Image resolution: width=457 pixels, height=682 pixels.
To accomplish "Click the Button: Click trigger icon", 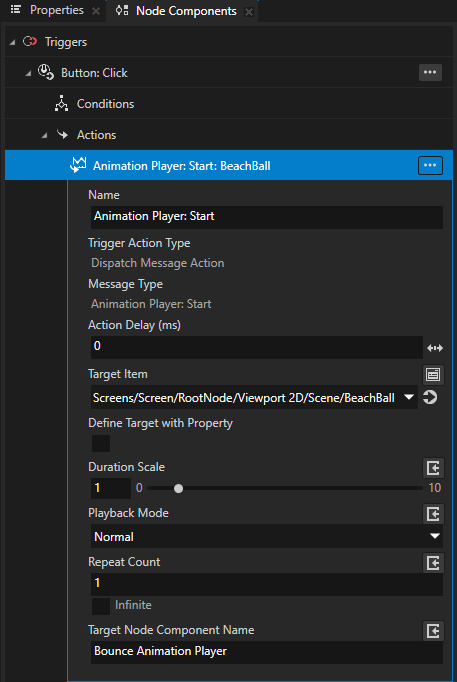I will coord(46,72).
